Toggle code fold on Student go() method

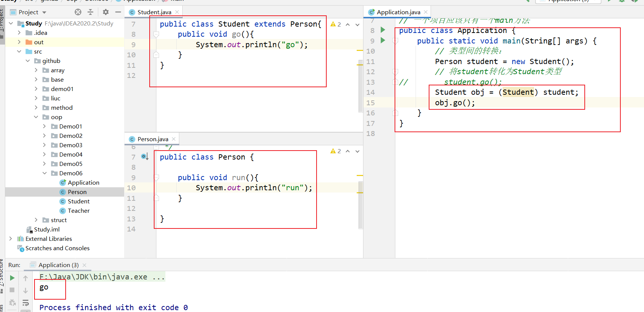point(156,34)
